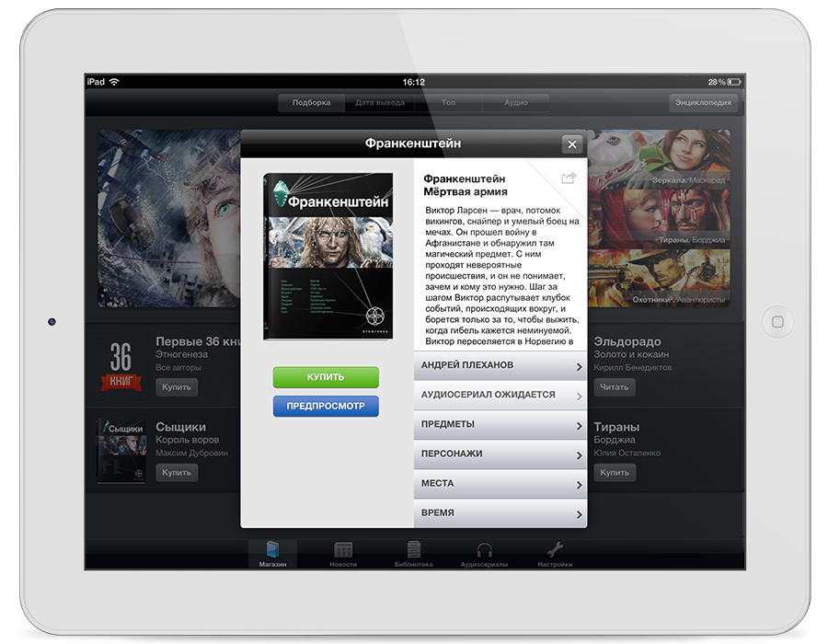
Task: Switch to the Топ tab
Action: pos(448,103)
